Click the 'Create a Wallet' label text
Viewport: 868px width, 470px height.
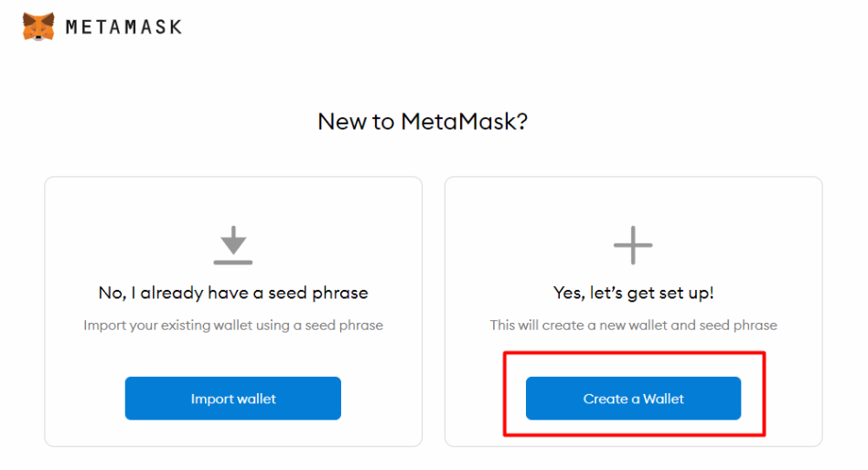(x=633, y=399)
